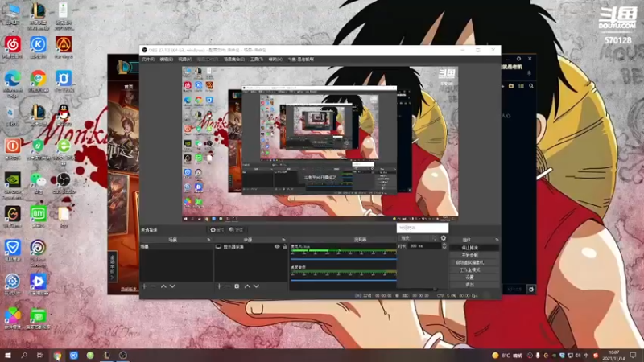Screen dimensions: 644x362
Task: Open the File menu in OBS
Action: pos(148,59)
